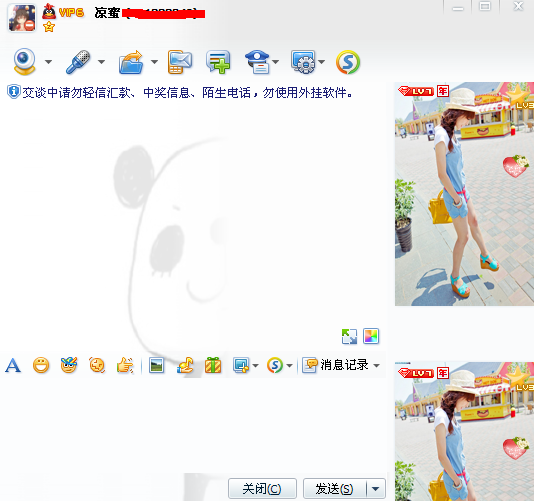Click contact's QQ show image upper right
The width and height of the screenshot is (534, 501).
coord(464,193)
